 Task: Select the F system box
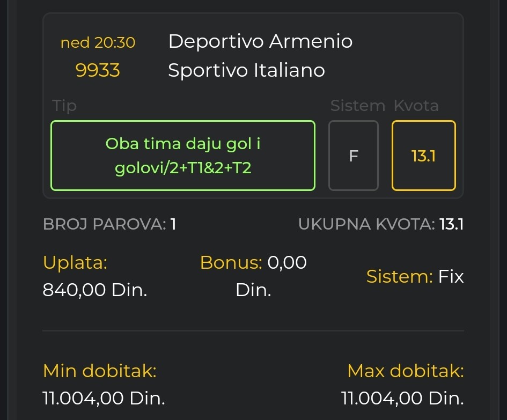(x=354, y=156)
